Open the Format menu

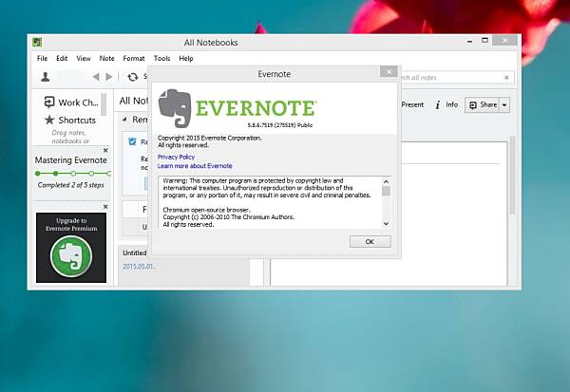(134, 58)
